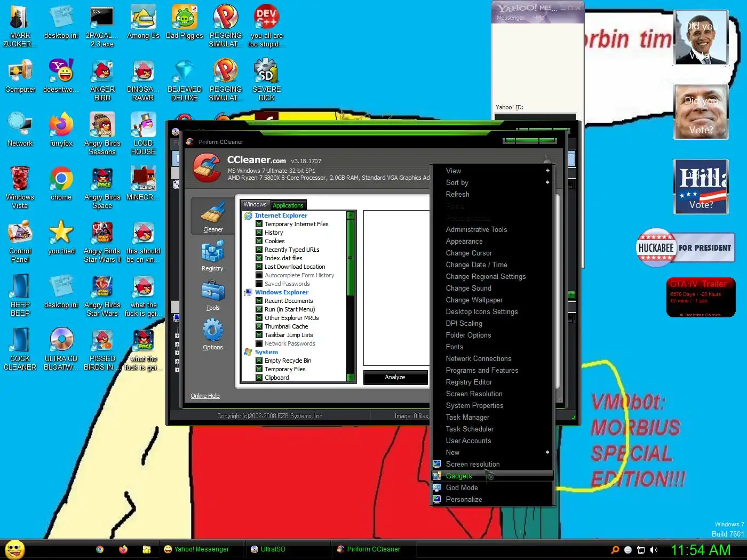Click the MINECR desktop icon
Screen dimensions: 747x560
point(143,183)
